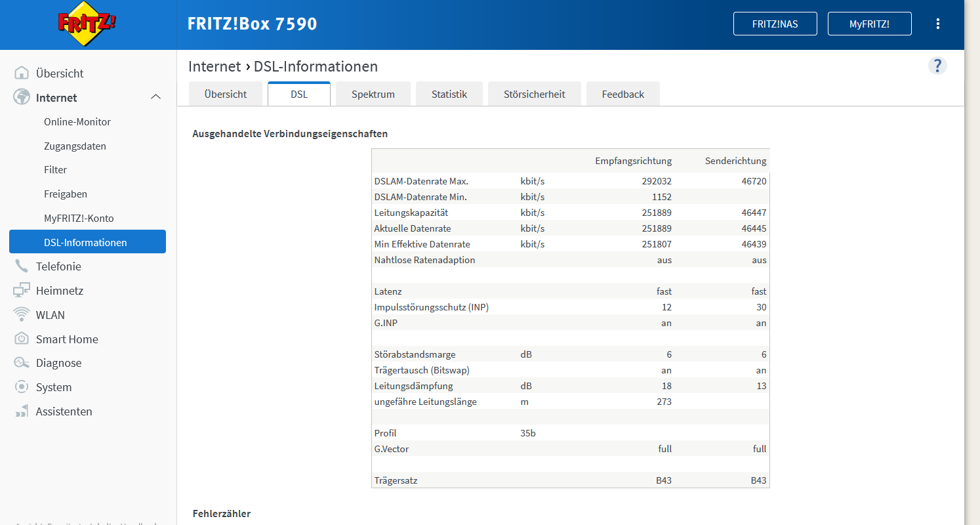
Task: Click the Profil value 35b
Action: pos(528,433)
